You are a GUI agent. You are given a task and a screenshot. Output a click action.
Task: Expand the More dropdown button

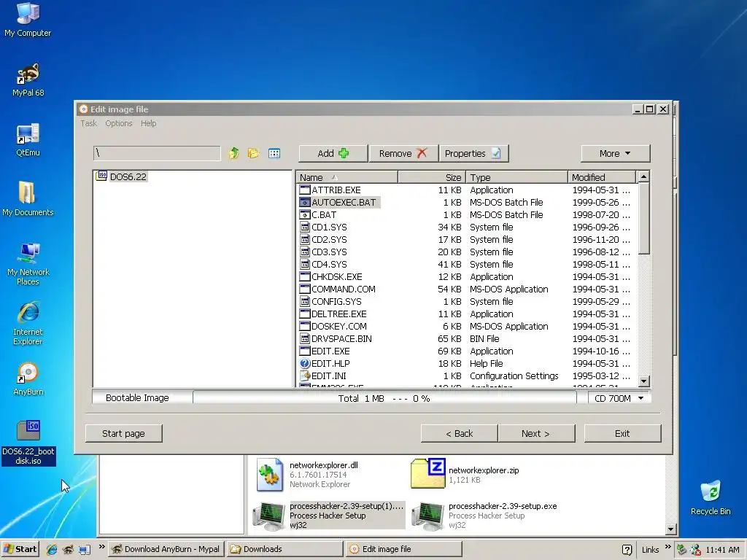[615, 153]
